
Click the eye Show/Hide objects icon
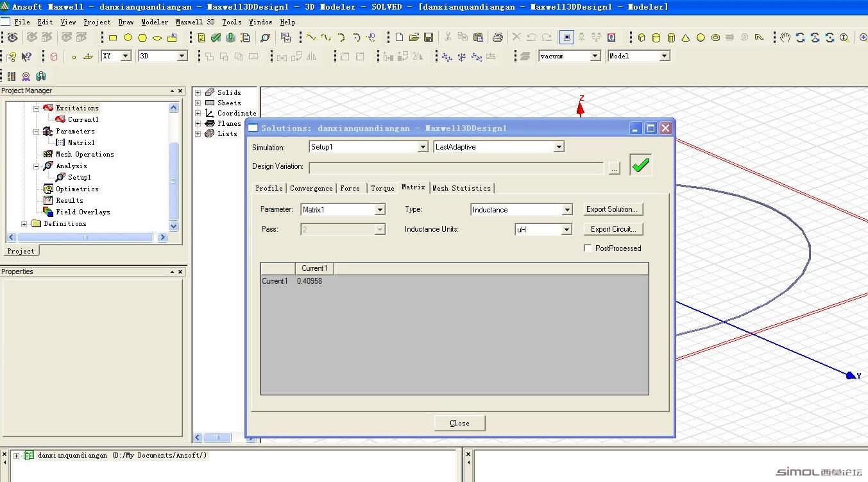click(12, 38)
